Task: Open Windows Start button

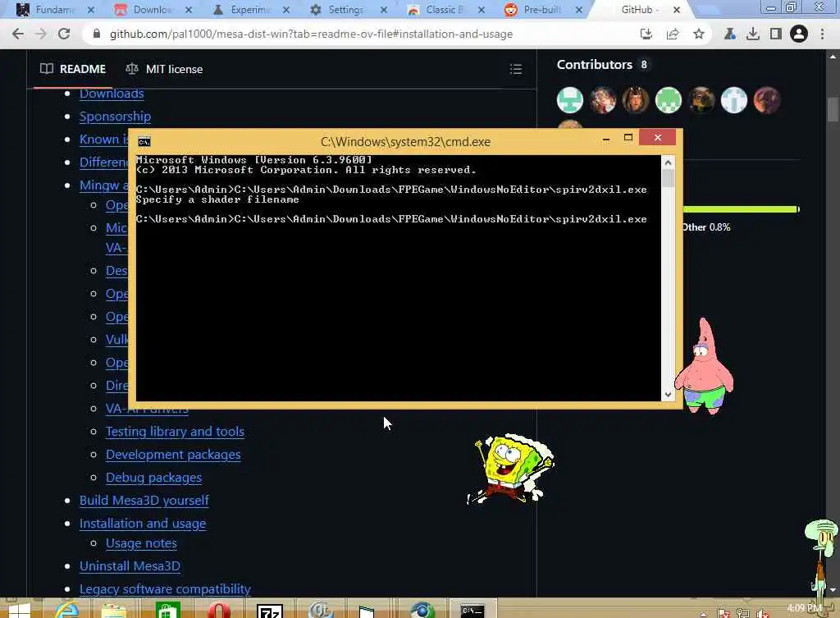Action: coord(20,611)
